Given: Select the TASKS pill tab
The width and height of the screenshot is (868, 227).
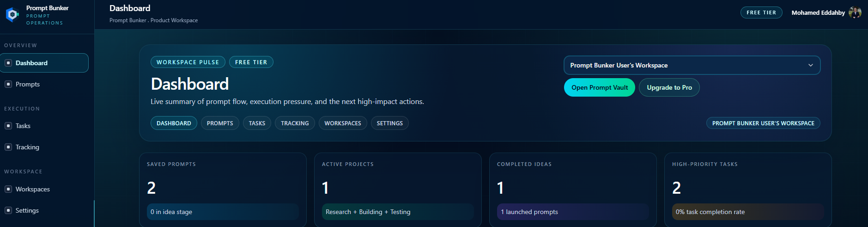Looking at the screenshot, I should tap(257, 123).
